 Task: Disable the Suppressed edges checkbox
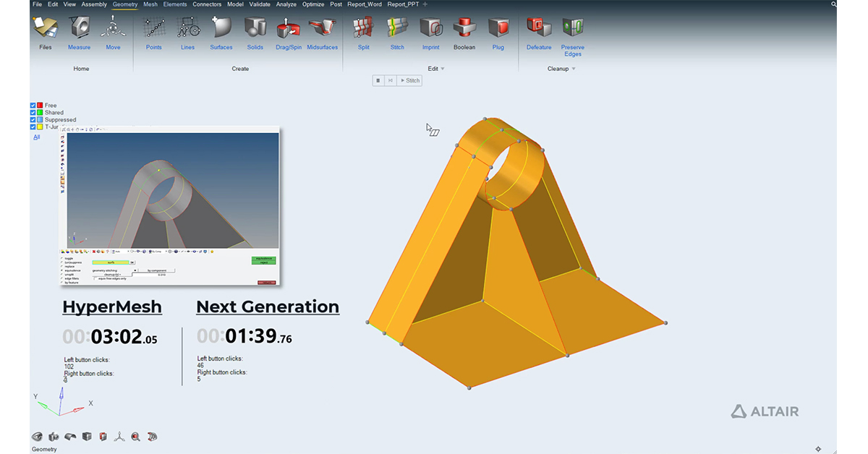[x=33, y=120]
